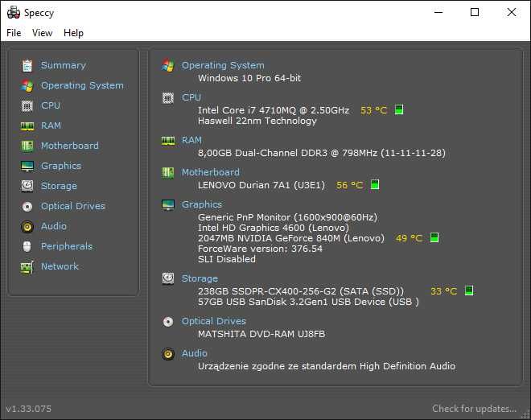Click the green temperature indicator next to 33 °C
531x420 pixels.
click(469, 290)
